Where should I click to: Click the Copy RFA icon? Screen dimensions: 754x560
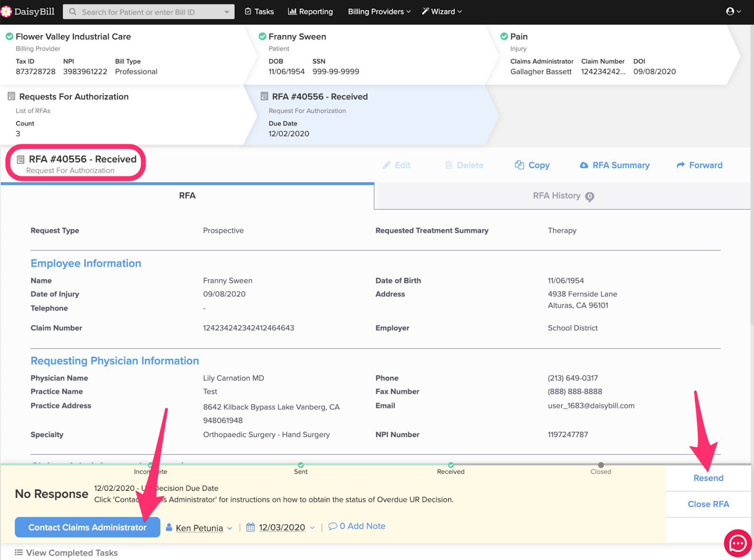coord(519,165)
